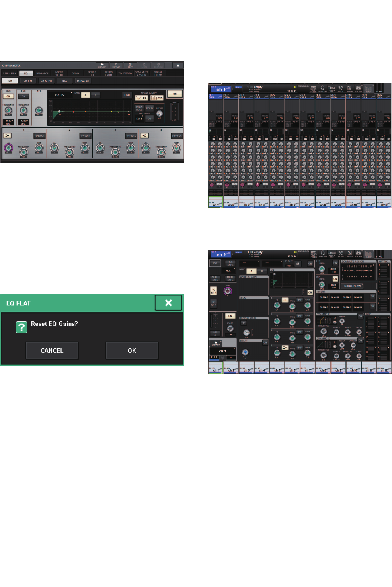The height and width of the screenshot is (587, 392).
Task: Open LIBRARY folder on ch 1 detail screen
Action: tap(216, 343)
